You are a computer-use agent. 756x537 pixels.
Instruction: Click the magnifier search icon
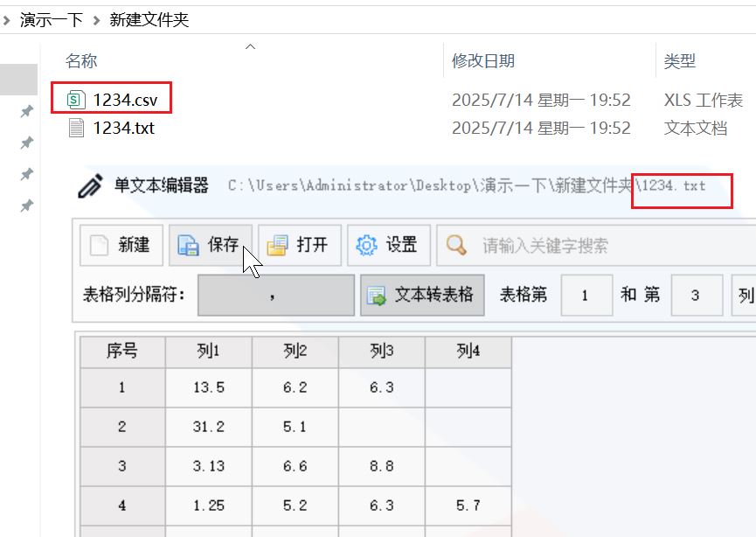point(457,246)
